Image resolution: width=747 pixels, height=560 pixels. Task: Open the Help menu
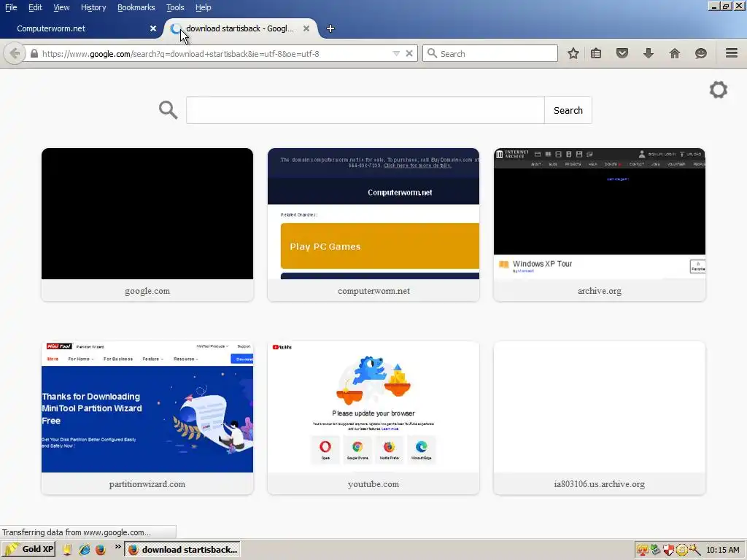pyautogui.click(x=203, y=7)
